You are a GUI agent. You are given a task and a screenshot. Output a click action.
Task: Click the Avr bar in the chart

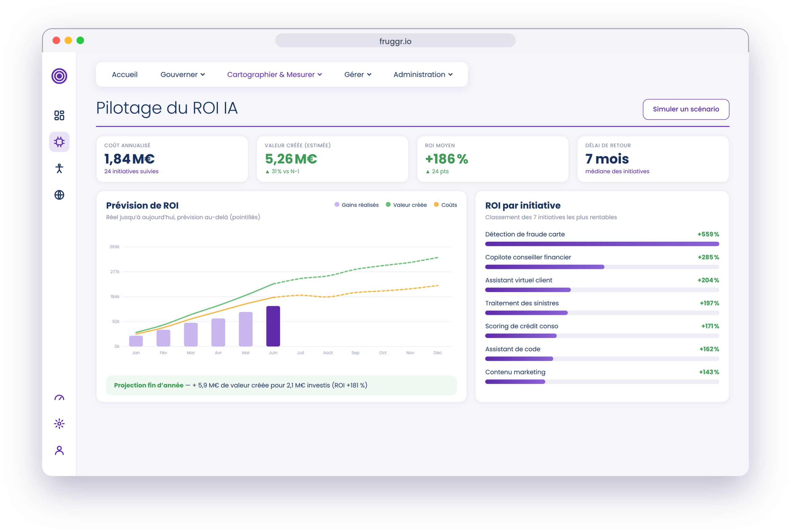(x=218, y=332)
